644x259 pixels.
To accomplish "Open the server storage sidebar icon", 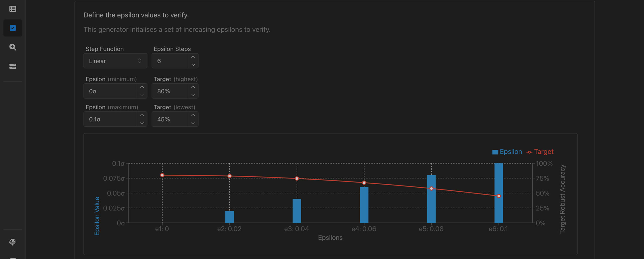I will coord(13,66).
